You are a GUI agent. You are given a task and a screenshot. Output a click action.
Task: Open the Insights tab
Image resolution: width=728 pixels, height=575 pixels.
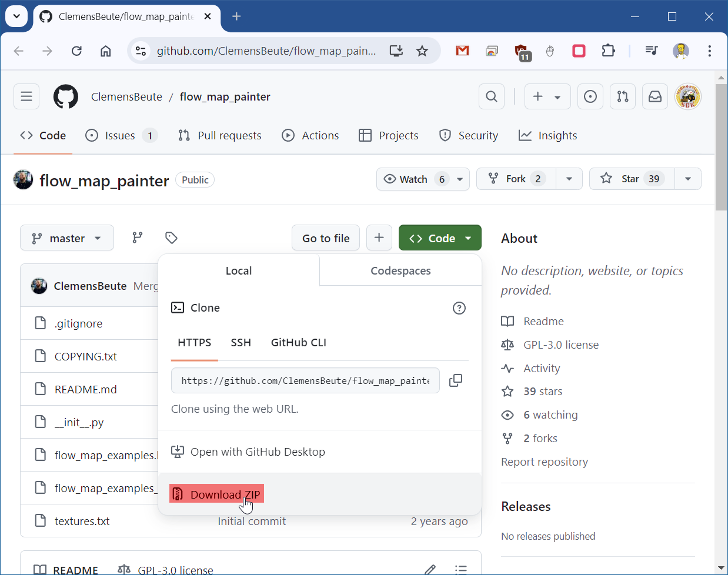pyautogui.click(x=548, y=135)
